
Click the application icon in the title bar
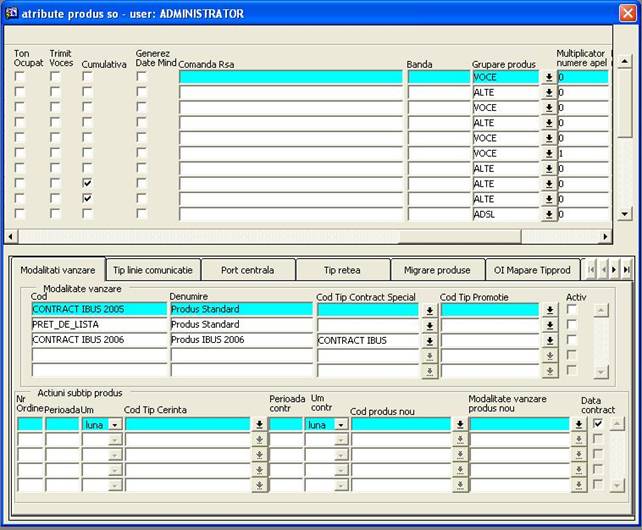coord(12,13)
